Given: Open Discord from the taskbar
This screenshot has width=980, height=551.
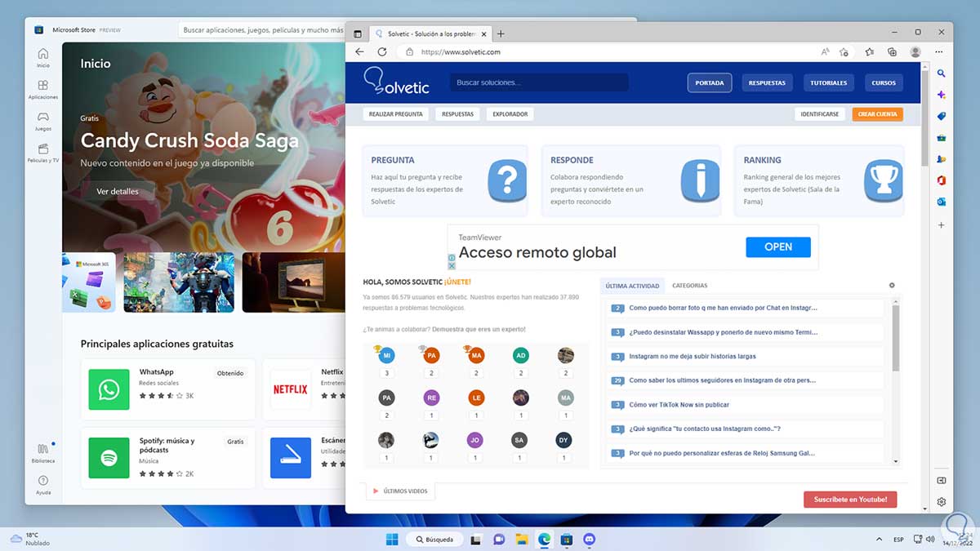Looking at the screenshot, I should point(590,539).
